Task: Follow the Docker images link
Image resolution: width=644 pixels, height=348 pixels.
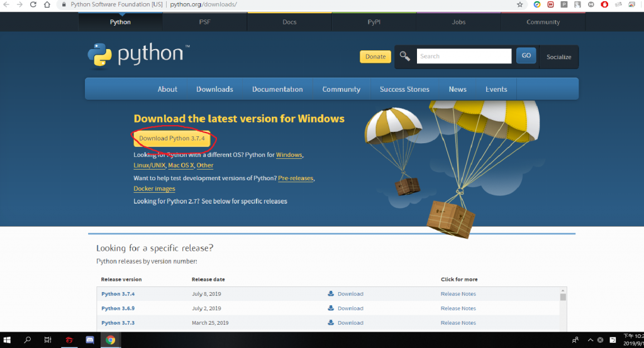Action: [154, 188]
